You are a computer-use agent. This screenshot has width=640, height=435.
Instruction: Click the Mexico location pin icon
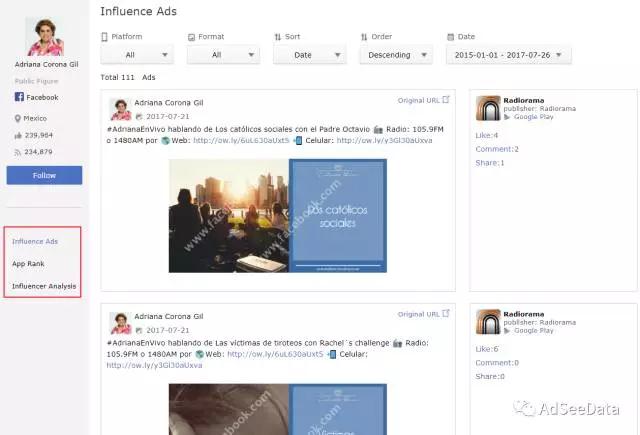tap(18, 118)
